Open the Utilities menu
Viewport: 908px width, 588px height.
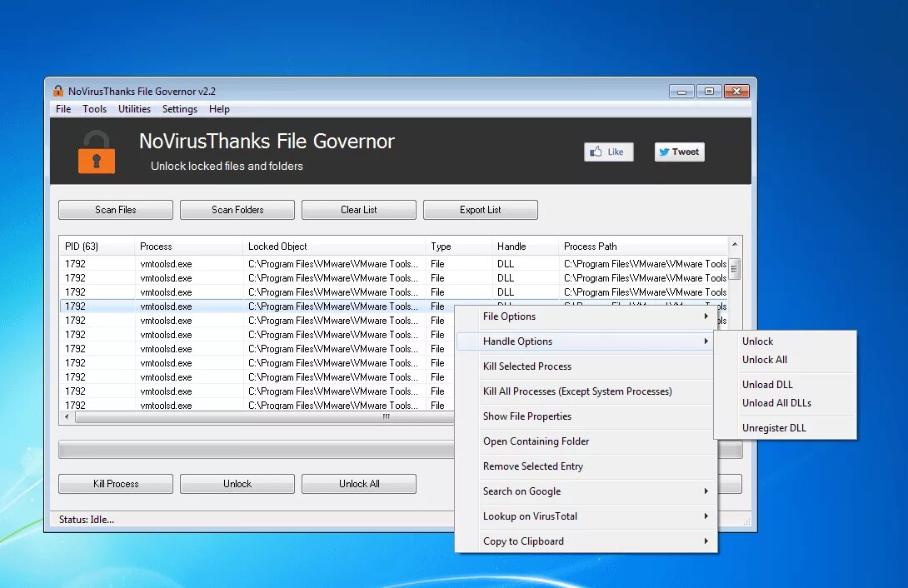(x=134, y=109)
